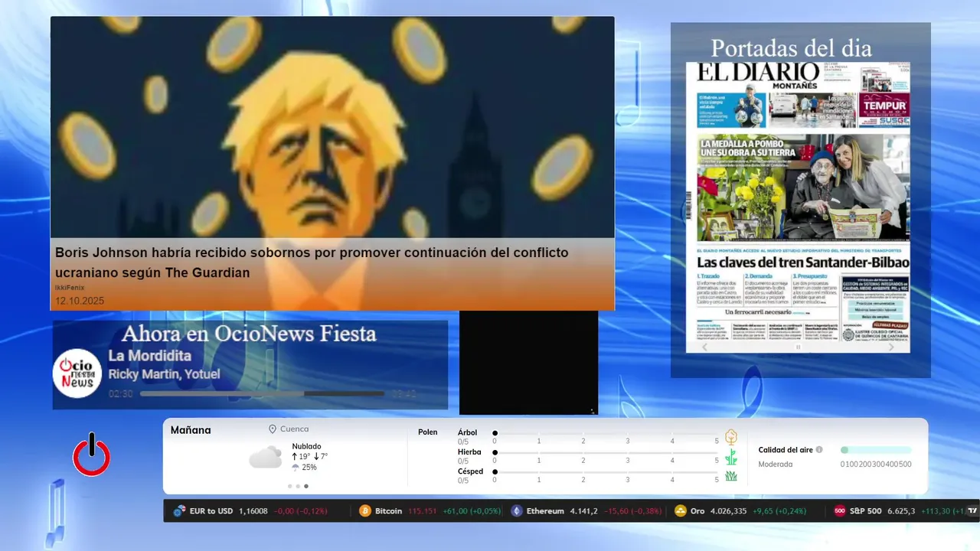Viewport: 980px width, 551px height.
Task: Click the 1,16008 EUR to USD price
Action: [x=253, y=511]
